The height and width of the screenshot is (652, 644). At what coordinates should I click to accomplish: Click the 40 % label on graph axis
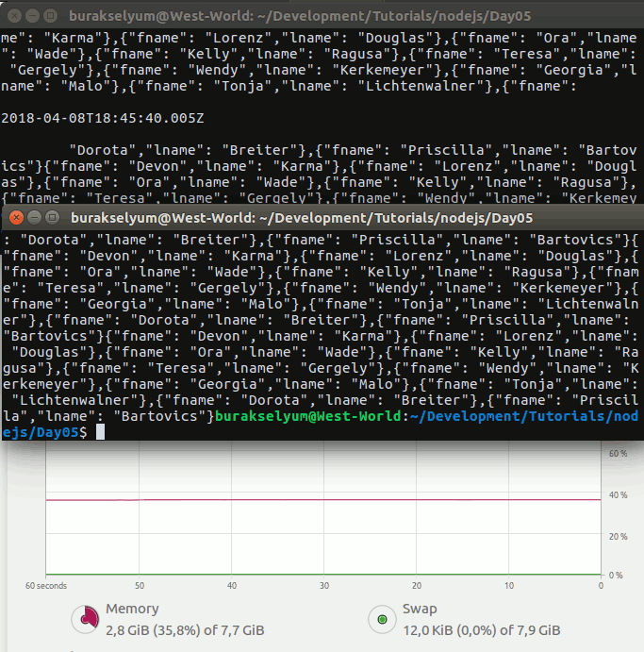[x=618, y=495]
